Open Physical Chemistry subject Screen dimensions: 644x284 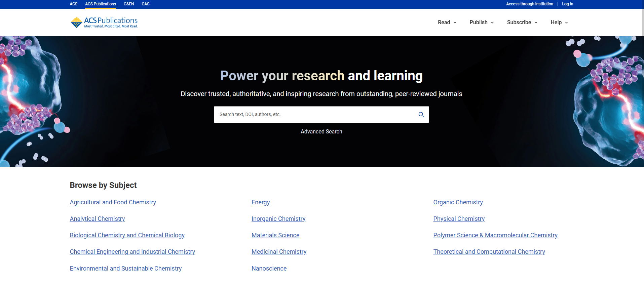pyautogui.click(x=459, y=219)
